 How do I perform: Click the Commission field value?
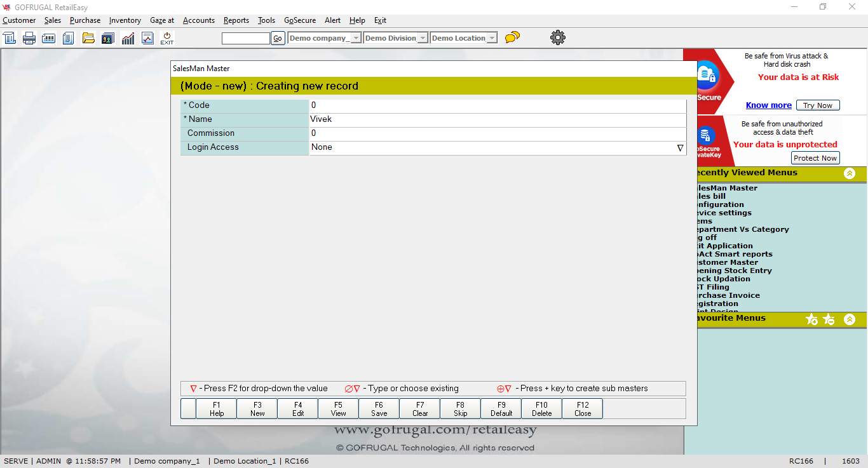498,133
